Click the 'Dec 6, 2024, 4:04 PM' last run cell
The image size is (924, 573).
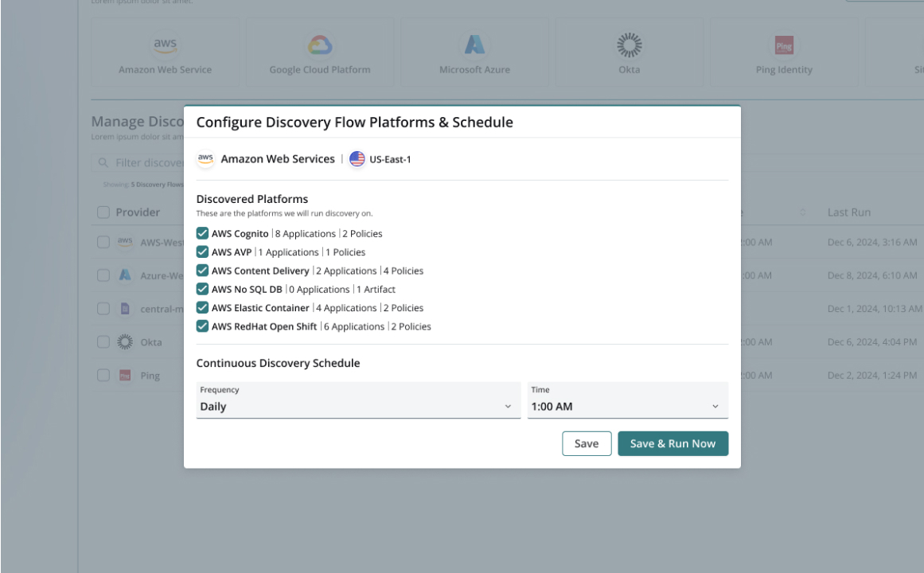click(872, 342)
